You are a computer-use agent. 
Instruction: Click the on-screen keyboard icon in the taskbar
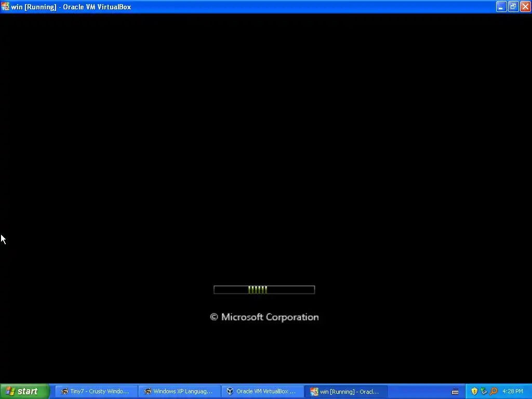tap(455, 392)
